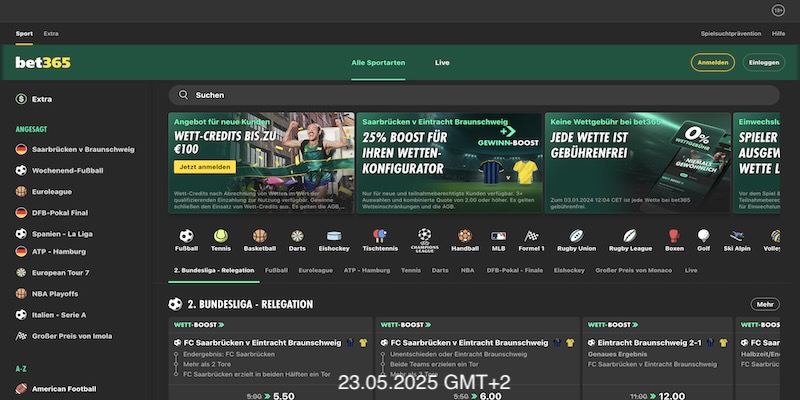This screenshot has height=400, width=800.
Task: Select Spanien - La Liga in sidebar
Action: [x=54, y=234]
